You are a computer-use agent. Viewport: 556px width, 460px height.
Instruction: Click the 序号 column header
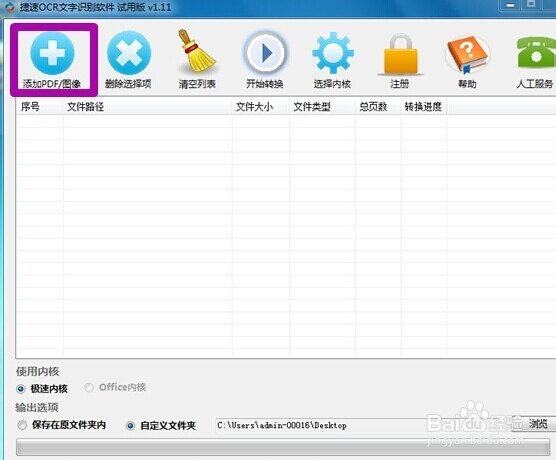point(39,107)
